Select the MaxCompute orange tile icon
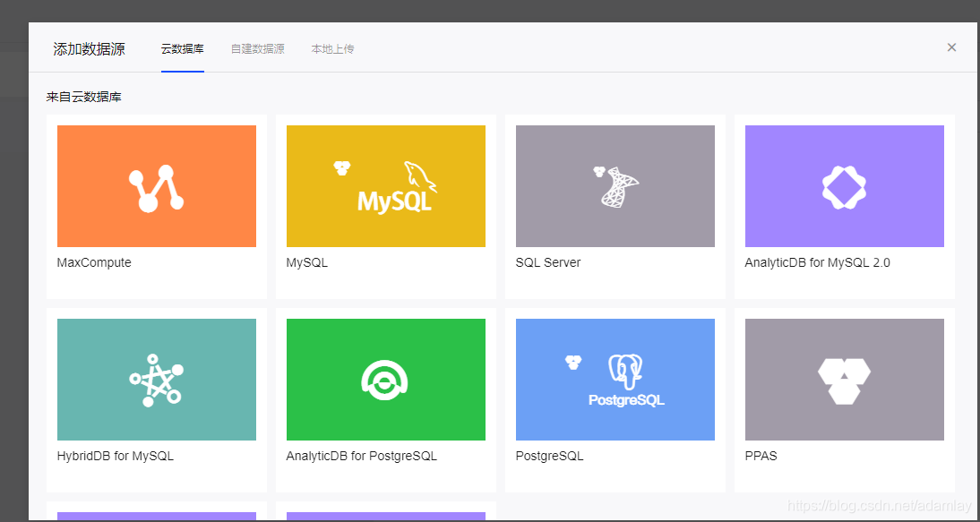Screen dimensions: 980x522 coord(156,186)
